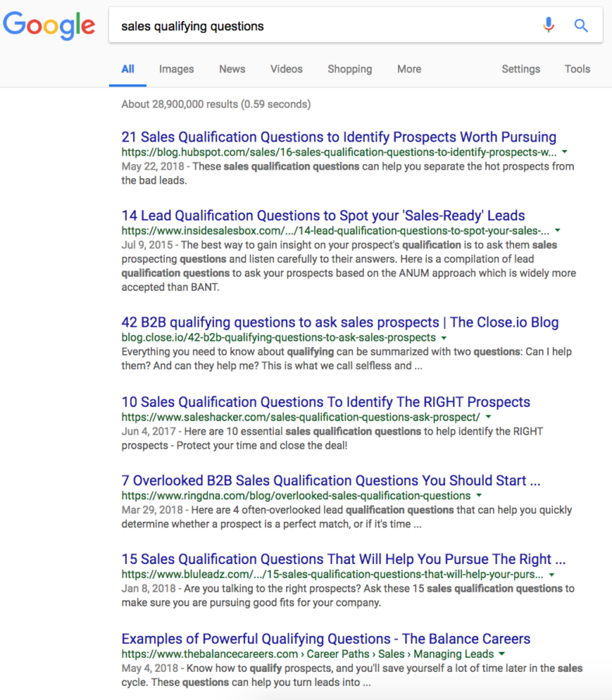
Task: Switch to the News tab
Action: tap(232, 69)
